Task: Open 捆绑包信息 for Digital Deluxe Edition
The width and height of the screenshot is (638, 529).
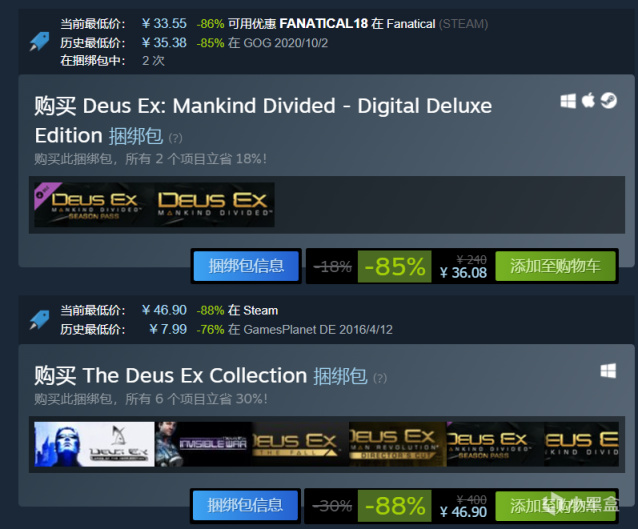Action: point(246,266)
